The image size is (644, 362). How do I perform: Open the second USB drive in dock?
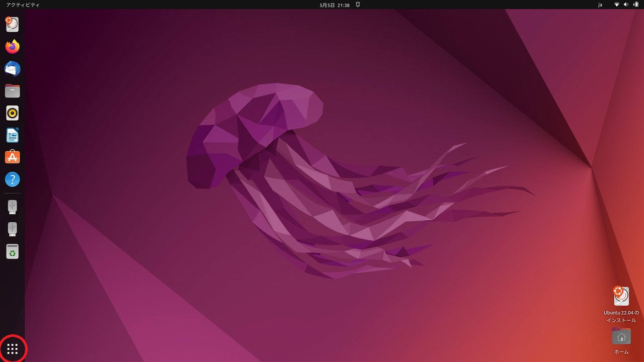pos(12,229)
